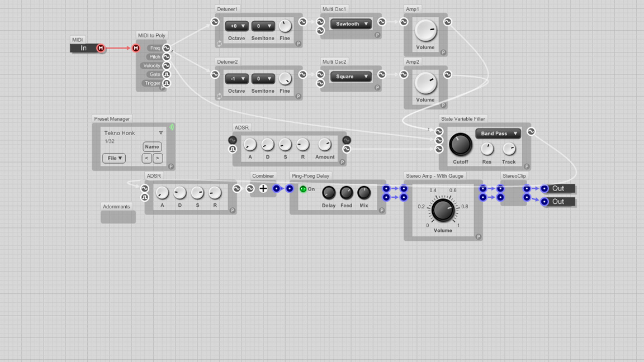Click the P icon on Ping-Pong Delay module

point(382,211)
